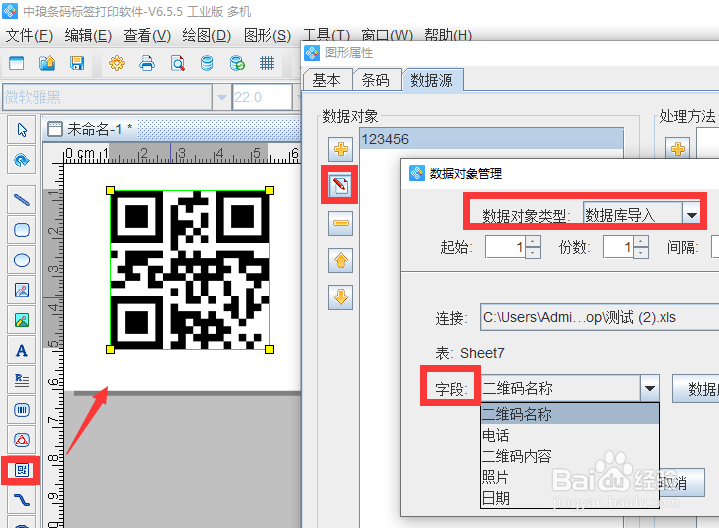Move data object up with arrow icon
The image size is (719, 528).
tap(340, 261)
